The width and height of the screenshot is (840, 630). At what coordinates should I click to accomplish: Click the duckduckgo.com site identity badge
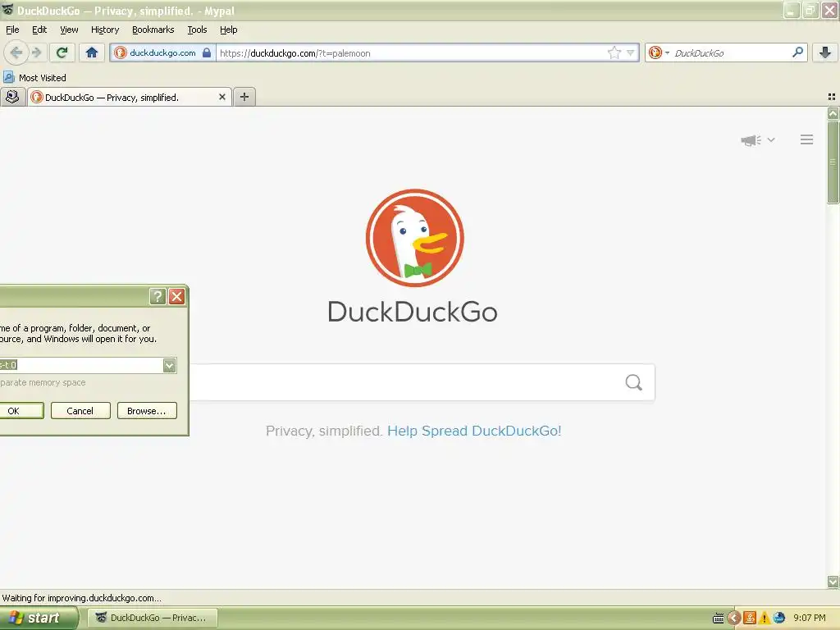(162, 52)
